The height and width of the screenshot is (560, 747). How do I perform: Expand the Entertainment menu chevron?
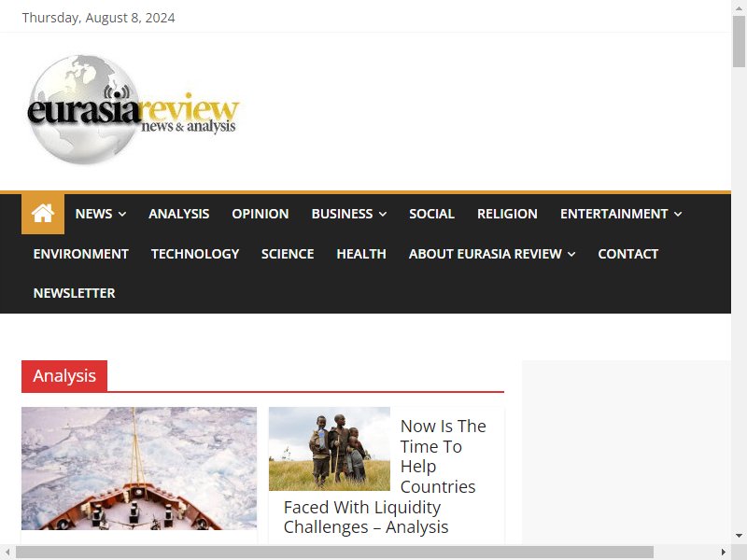[678, 215]
